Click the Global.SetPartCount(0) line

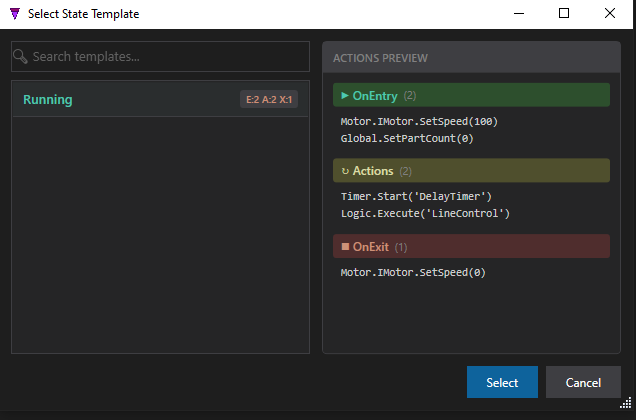[x=407, y=138]
